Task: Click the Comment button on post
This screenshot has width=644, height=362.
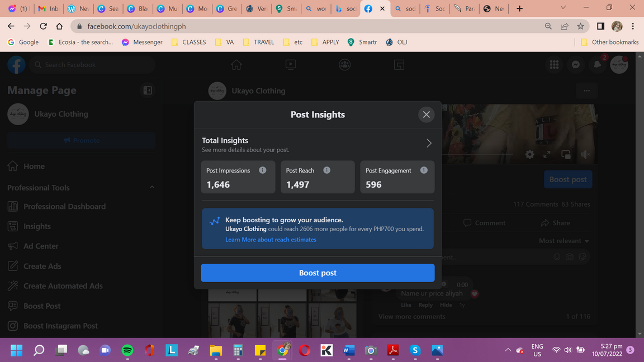Action: coord(484,223)
